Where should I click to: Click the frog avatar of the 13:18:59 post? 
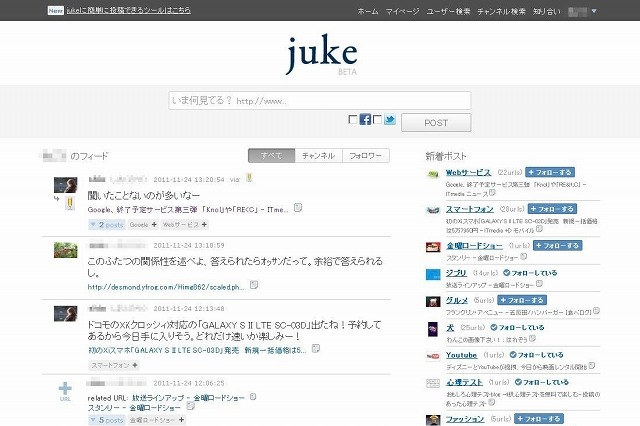point(65,250)
